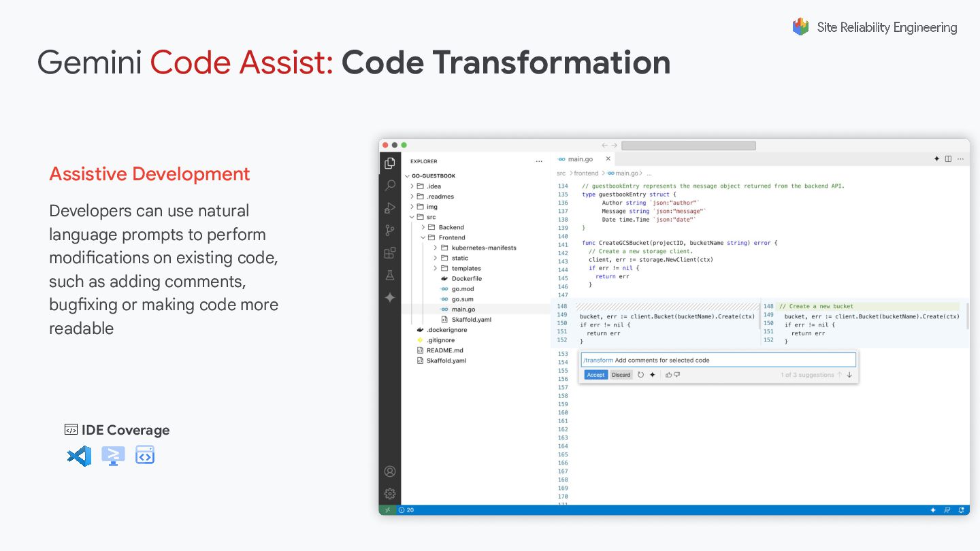The height and width of the screenshot is (551, 980).
Task: Open the Accounts menu icon
Action: [390, 471]
